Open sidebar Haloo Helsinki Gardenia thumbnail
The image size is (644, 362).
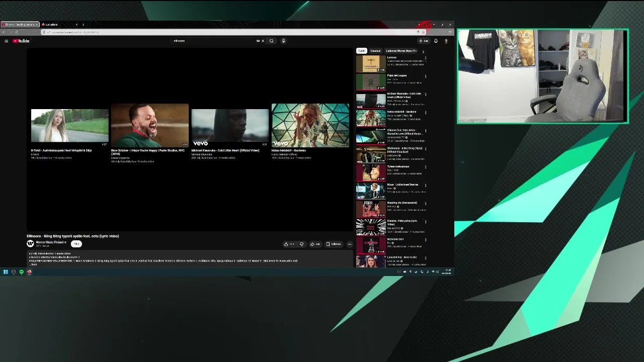coord(371,118)
